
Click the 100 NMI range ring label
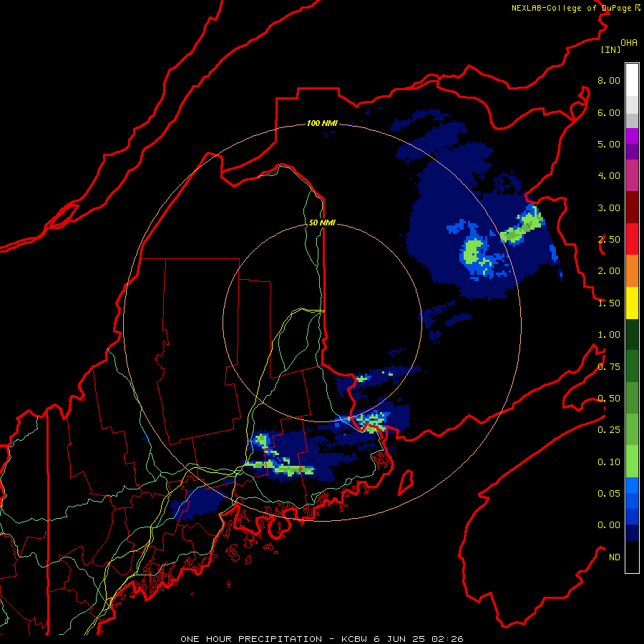pos(322,123)
